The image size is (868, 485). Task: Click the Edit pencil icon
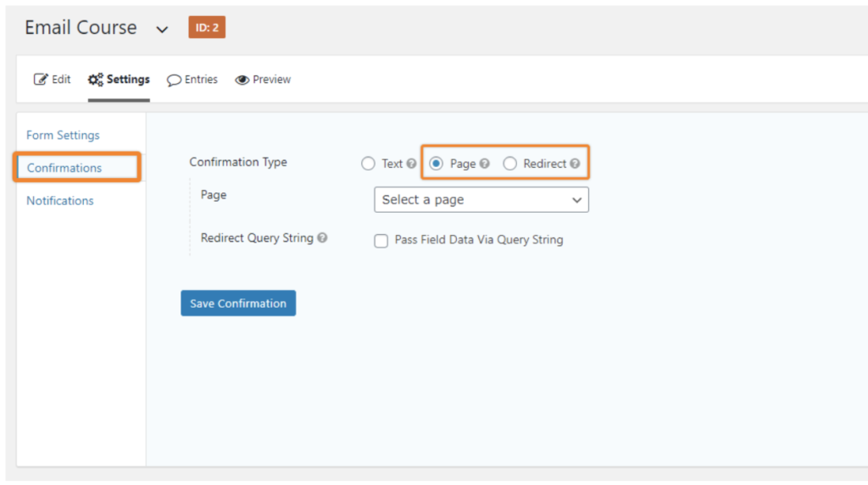(40, 80)
